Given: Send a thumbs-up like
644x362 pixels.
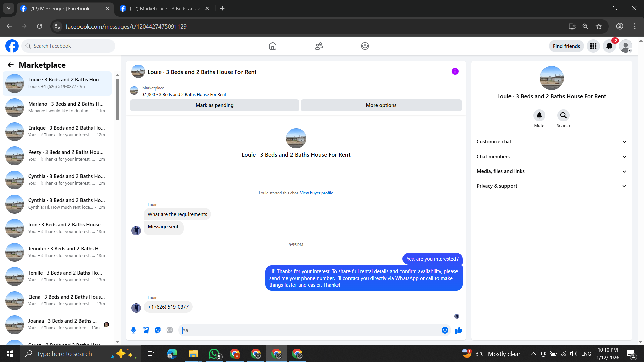Looking at the screenshot, I should (458, 330).
